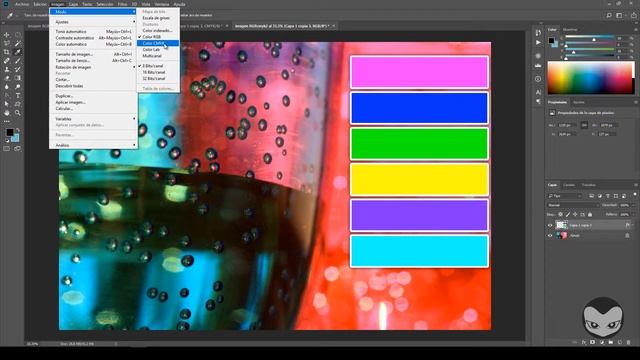
Task: Toggle layer filtering switch in Capas panel
Action: pyautogui.click(x=635, y=195)
